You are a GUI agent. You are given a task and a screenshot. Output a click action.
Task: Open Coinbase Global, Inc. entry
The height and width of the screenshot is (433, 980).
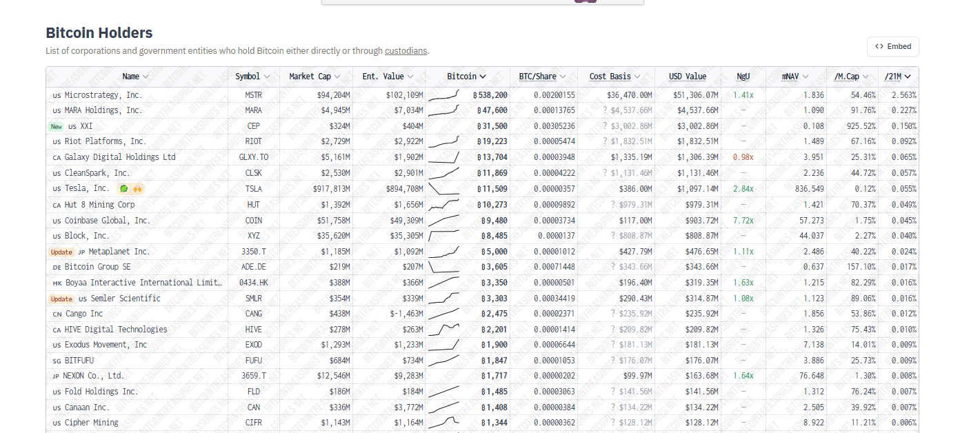pos(107,221)
